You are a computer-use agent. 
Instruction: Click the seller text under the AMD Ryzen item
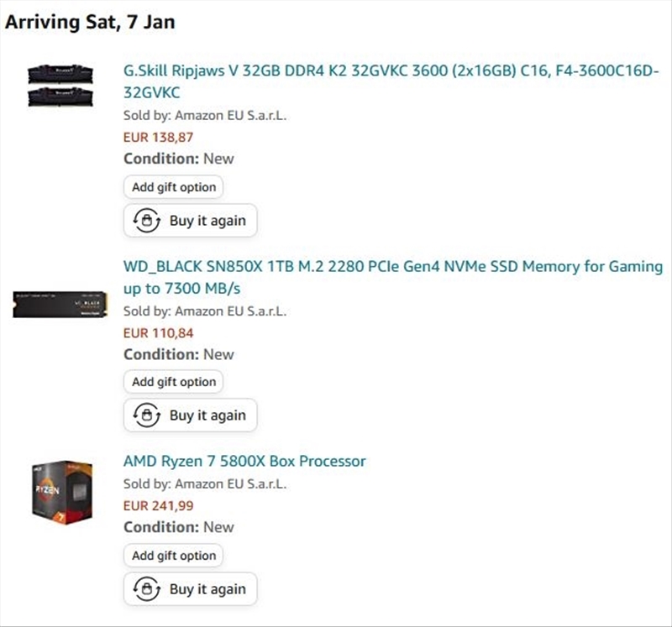click(205, 483)
